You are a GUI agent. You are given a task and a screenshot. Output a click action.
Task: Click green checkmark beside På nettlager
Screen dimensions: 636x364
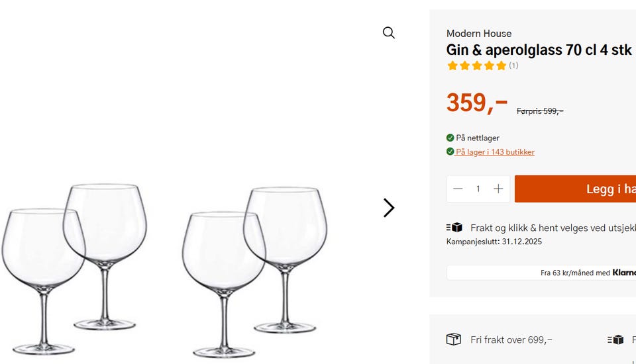[450, 138]
